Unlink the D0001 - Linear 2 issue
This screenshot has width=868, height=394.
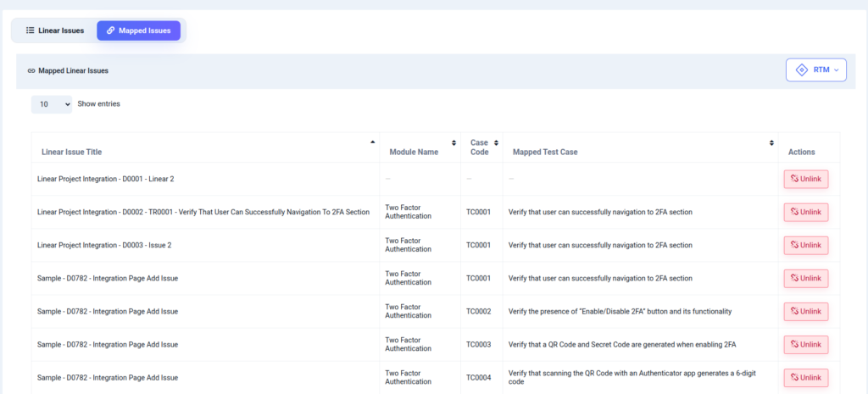tap(806, 179)
